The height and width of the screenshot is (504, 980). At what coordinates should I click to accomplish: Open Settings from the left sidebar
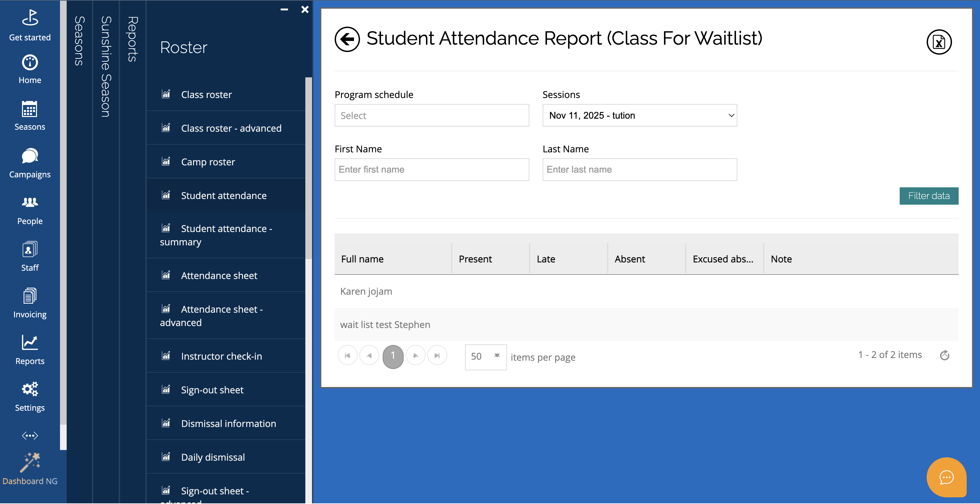tap(30, 396)
